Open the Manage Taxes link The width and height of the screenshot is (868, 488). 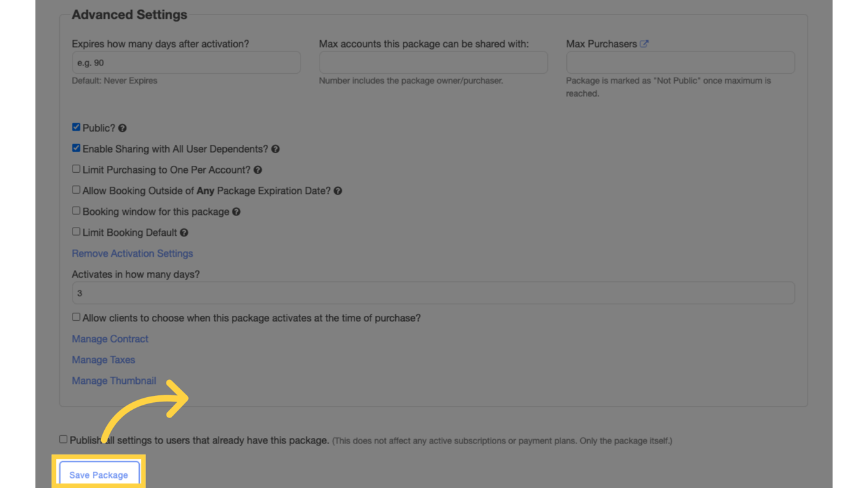coord(104,360)
